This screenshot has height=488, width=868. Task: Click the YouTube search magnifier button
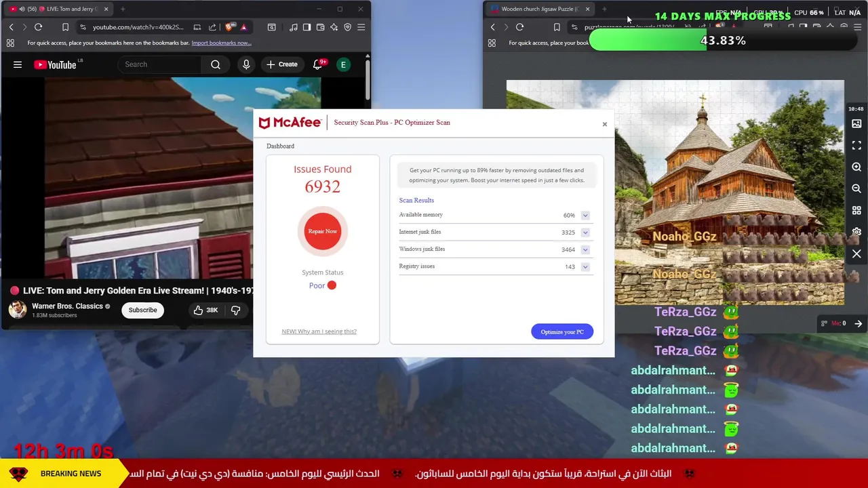click(x=216, y=64)
